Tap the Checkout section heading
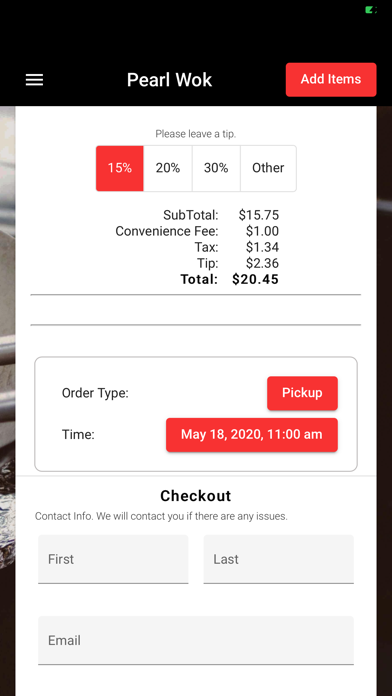Screen dimensions: 392x696 [196, 496]
